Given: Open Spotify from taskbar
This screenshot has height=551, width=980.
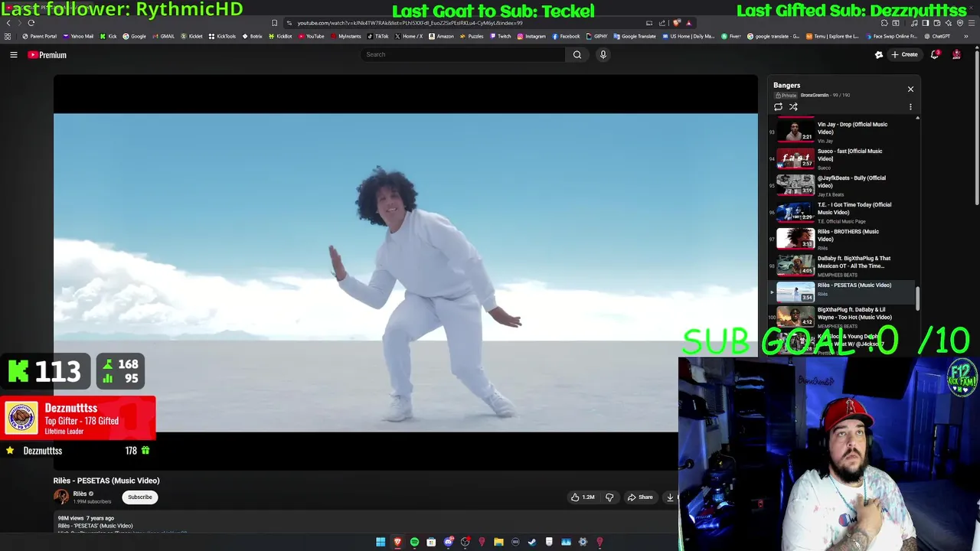Looking at the screenshot, I should click(x=414, y=542).
